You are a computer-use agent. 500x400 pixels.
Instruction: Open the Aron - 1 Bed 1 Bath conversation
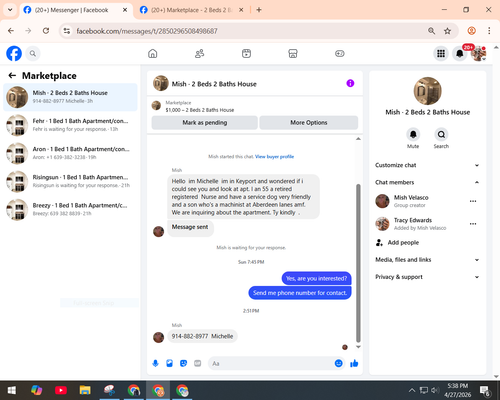click(70, 153)
